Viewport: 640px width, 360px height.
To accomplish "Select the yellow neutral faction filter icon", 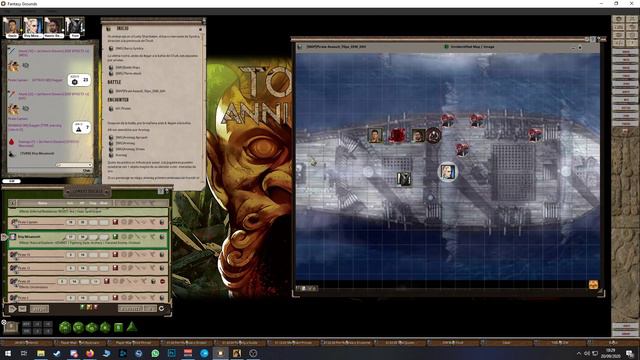I will [89, 307].
